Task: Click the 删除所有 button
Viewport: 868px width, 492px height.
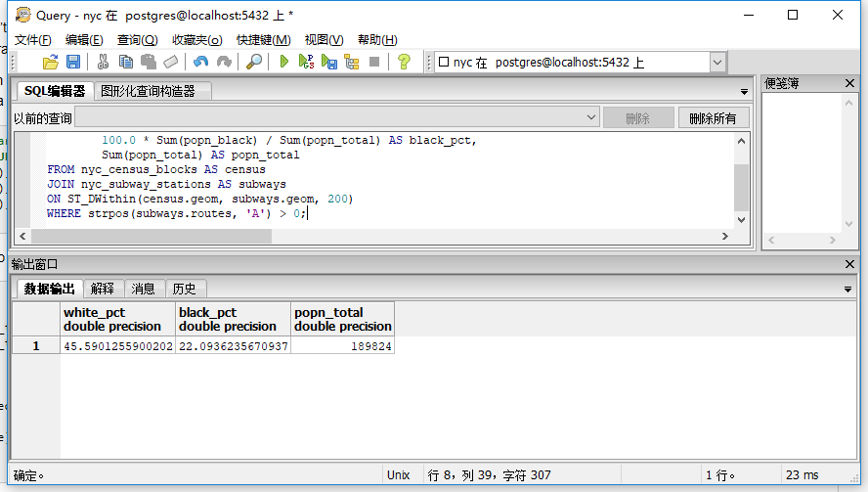Action: click(x=713, y=118)
